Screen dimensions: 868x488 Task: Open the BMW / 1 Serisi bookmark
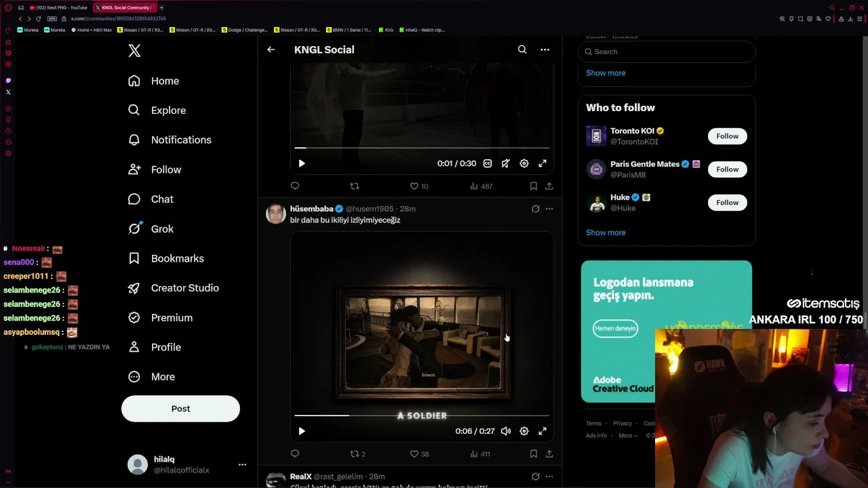(x=349, y=30)
